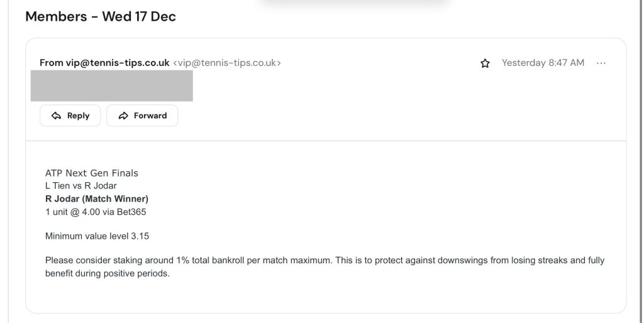
Task: Click the 'Yesterday 8:47 AM' timestamp
Action: pos(543,63)
